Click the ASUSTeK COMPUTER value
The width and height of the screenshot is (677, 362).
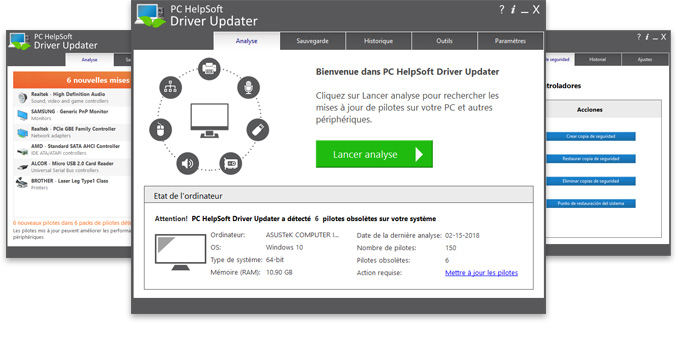tap(302, 235)
